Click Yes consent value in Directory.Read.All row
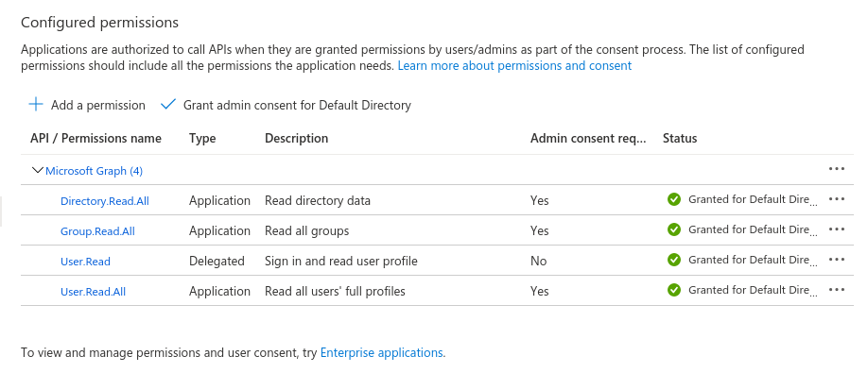 539,200
